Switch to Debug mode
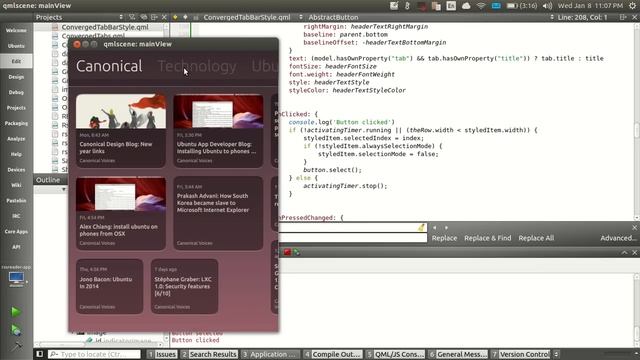 coord(16,92)
